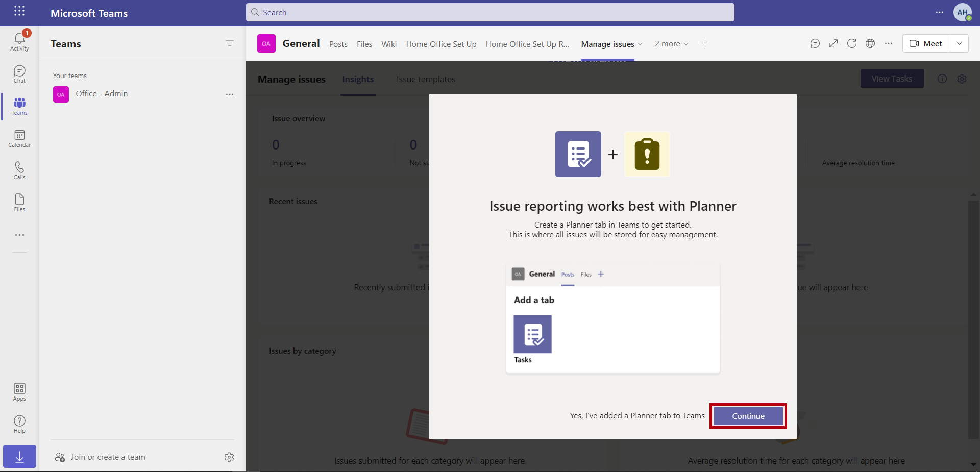
Task: Open the Calendar app
Action: pos(19,138)
